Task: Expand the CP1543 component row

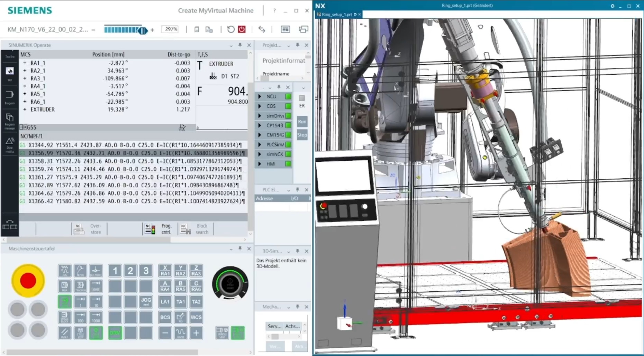Action: pos(260,125)
